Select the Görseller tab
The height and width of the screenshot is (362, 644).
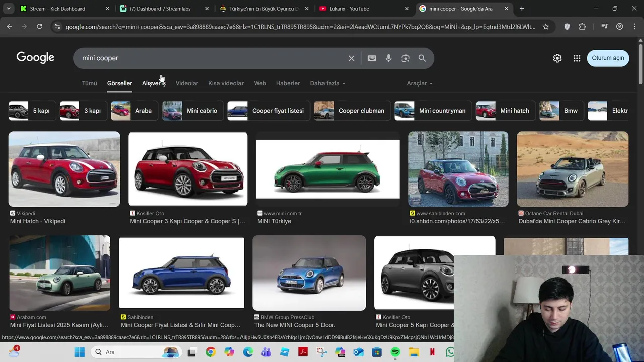coord(119,83)
